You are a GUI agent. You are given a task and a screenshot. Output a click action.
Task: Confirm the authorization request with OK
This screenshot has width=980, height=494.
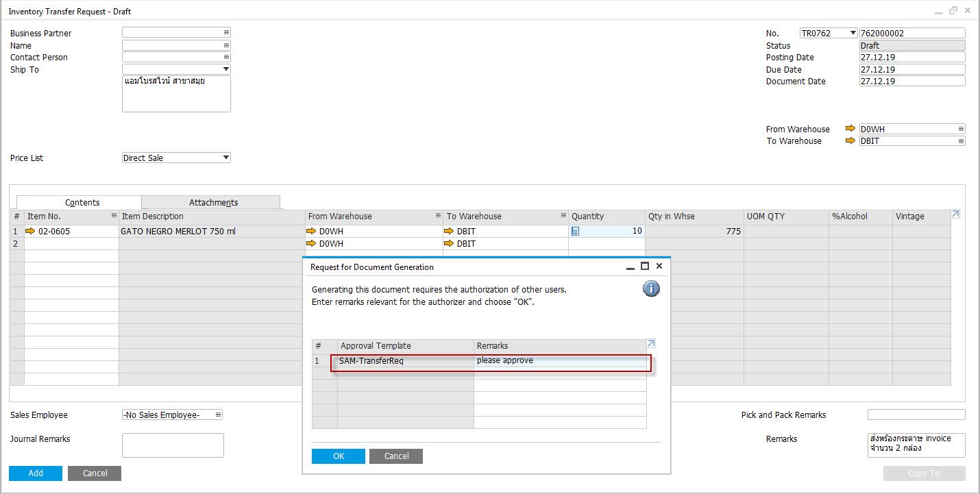pos(339,456)
